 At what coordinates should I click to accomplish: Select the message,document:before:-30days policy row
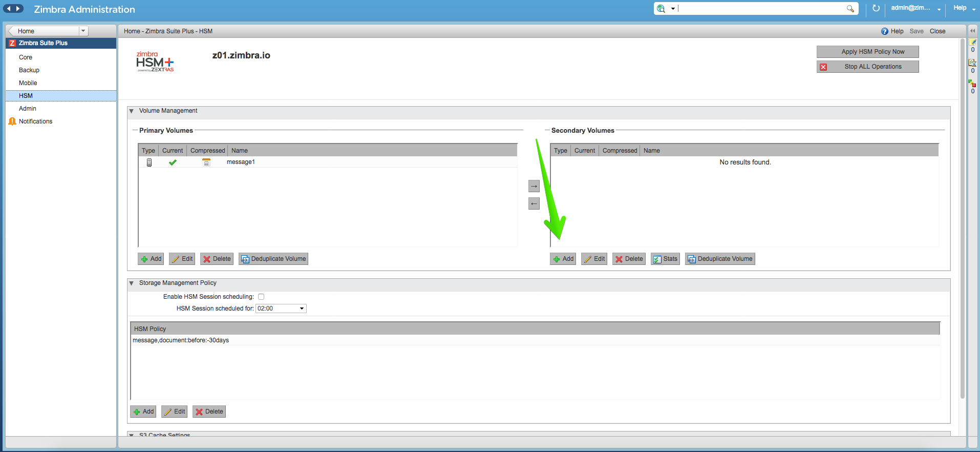(535, 340)
